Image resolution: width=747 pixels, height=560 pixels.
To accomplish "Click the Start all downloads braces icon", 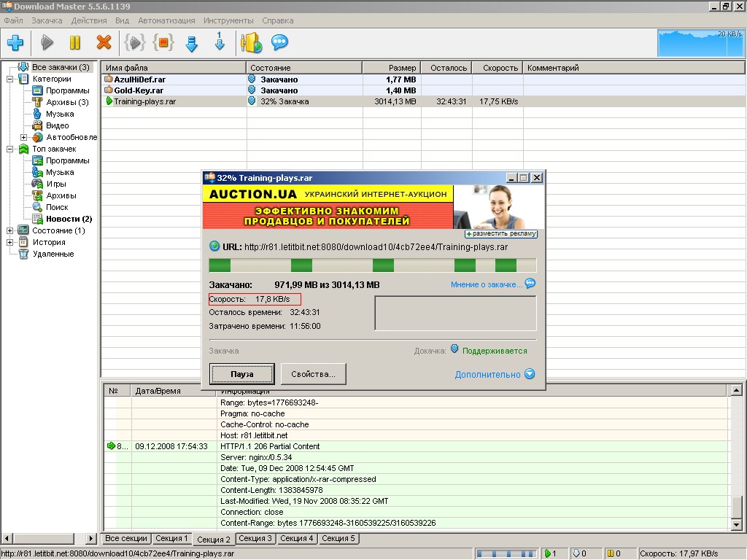I will click(134, 43).
